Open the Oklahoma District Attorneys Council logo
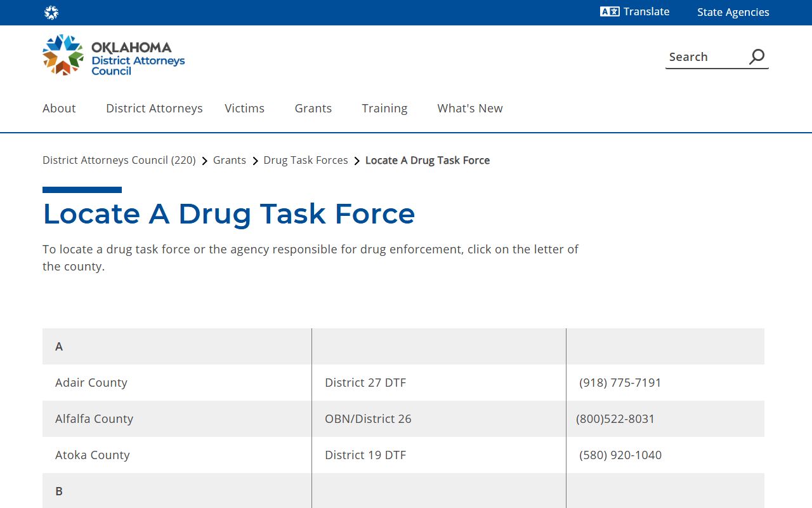The height and width of the screenshot is (508, 812). point(114,55)
